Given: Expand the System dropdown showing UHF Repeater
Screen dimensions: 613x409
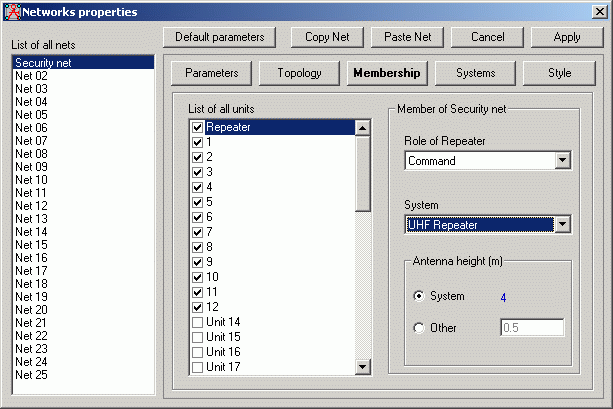Looking at the screenshot, I should [562, 225].
